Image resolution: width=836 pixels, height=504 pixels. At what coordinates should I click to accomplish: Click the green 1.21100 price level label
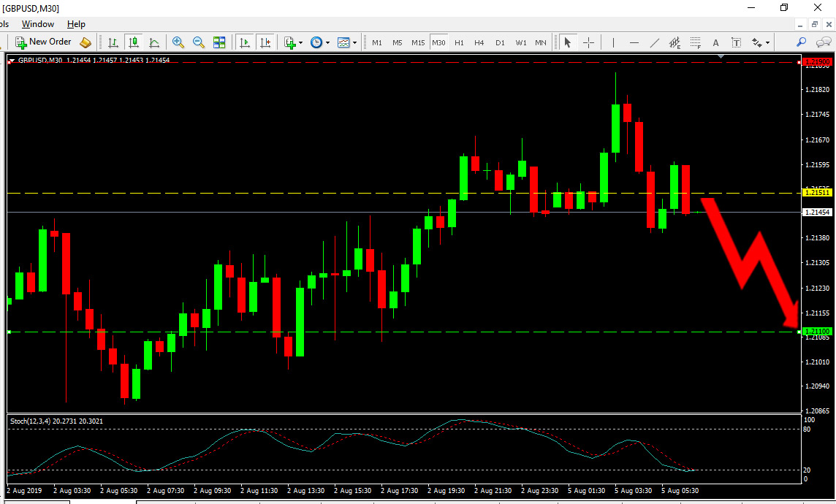pyautogui.click(x=817, y=332)
